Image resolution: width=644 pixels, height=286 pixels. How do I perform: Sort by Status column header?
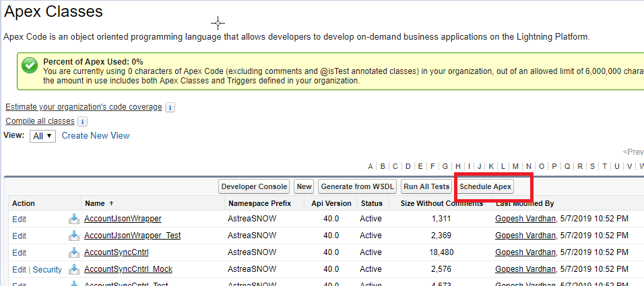pos(372,203)
